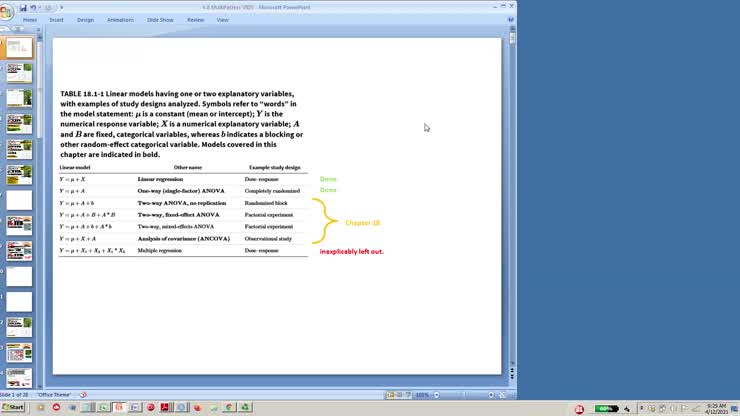Click the green recycle taskbar icon

pyautogui.click(x=245, y=407)
